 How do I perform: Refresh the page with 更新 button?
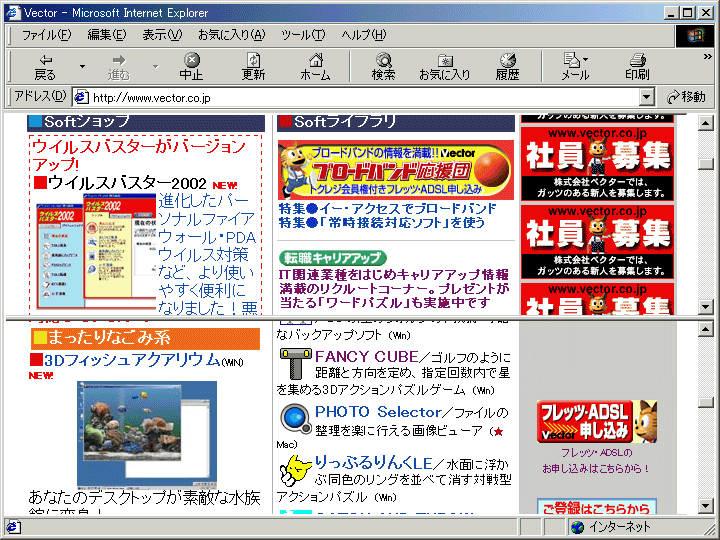253,67
